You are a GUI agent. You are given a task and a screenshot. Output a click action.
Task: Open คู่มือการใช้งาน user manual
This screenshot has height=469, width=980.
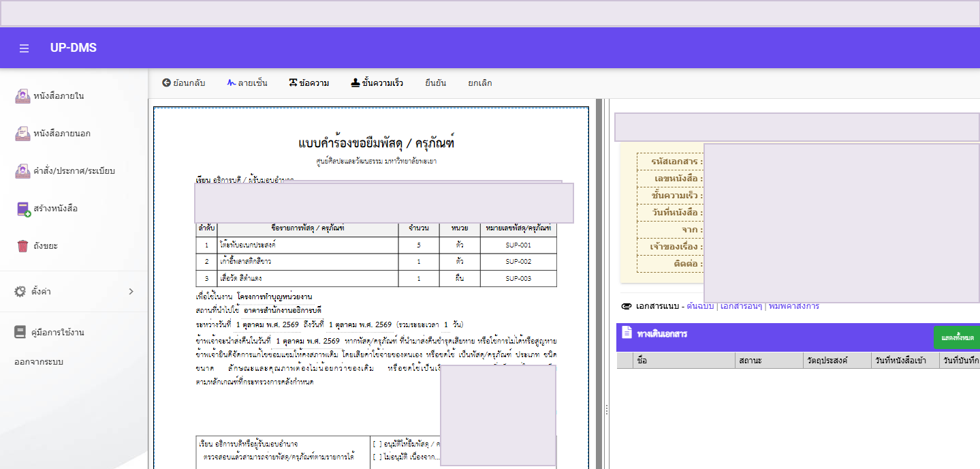[x=49, y=333]
